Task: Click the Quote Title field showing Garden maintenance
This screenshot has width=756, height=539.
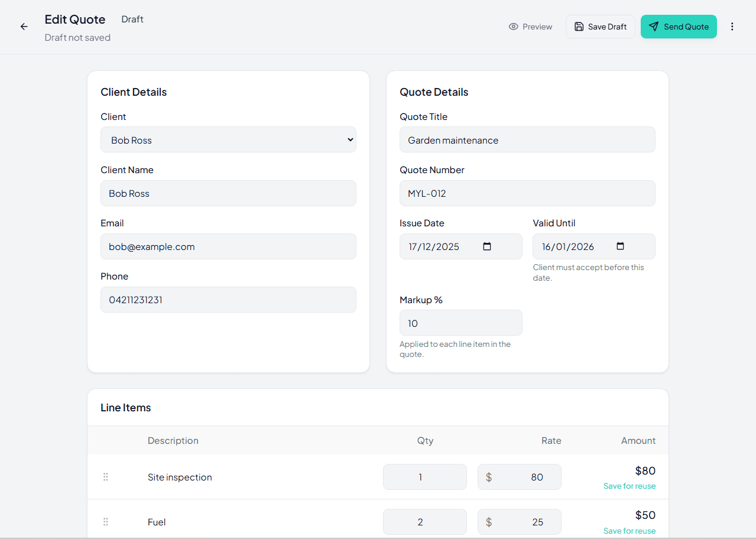Action: pyautogui.click(x=527, y=139)
